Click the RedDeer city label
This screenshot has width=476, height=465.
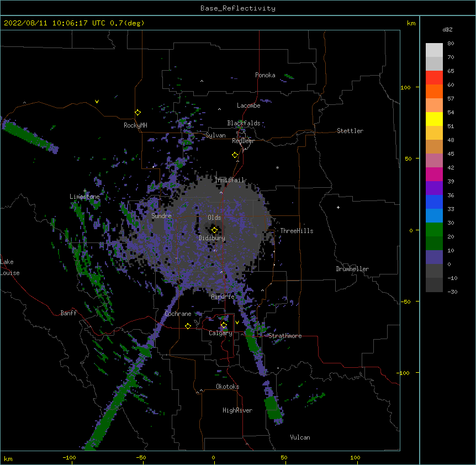(243, 141)
